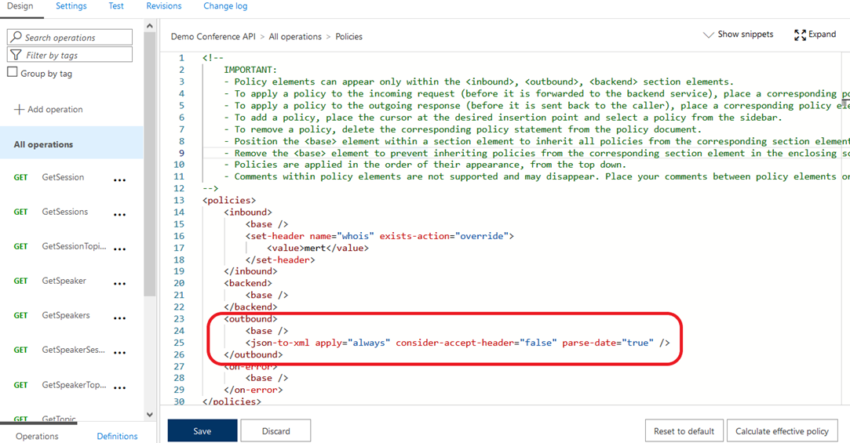This screenshot has height=443, width=850.
Task: Click the Search operations field
Action: (x=70, y=37)
